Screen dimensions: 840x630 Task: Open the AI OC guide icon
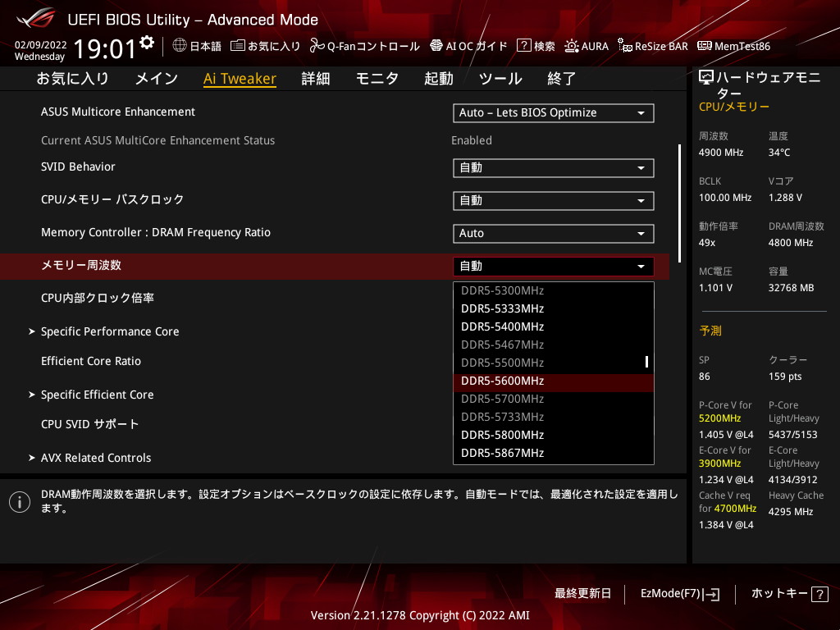click(436, 46)
